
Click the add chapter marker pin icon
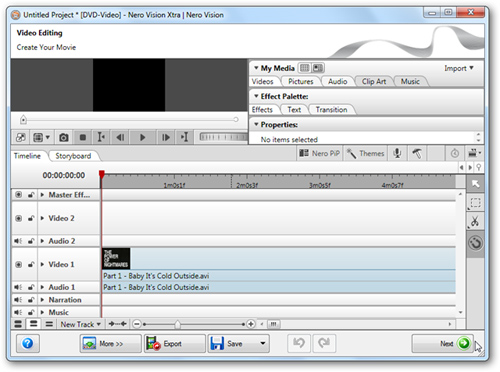[x=479, y=167]
